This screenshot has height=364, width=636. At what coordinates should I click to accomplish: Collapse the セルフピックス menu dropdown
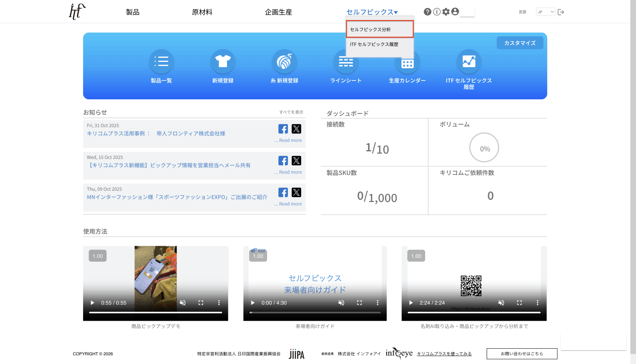[372, 12]
